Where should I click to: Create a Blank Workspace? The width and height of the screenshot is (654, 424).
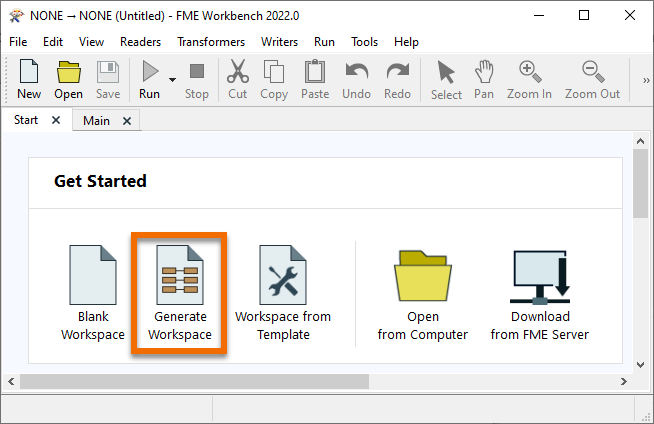(x=93, y=293)
